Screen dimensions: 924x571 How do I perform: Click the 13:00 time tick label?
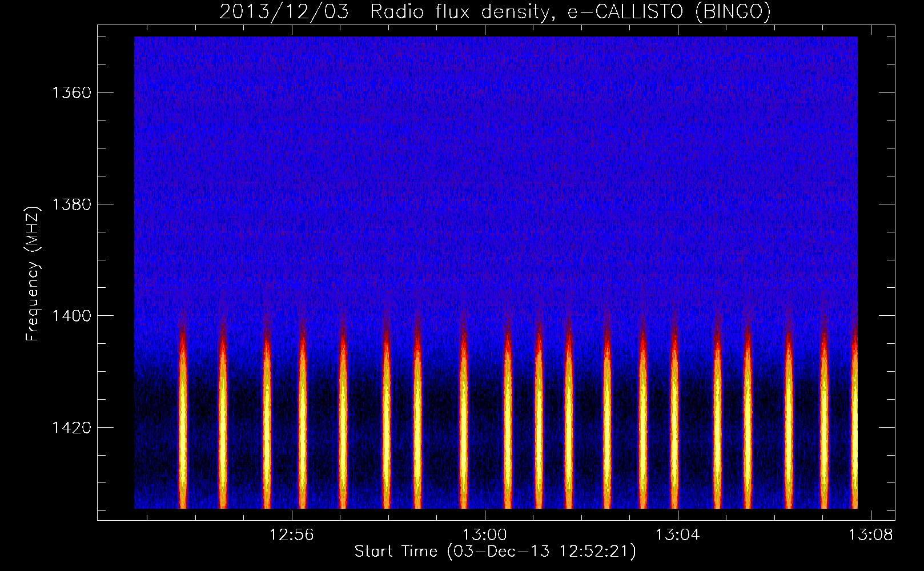(x=485, y=535)
